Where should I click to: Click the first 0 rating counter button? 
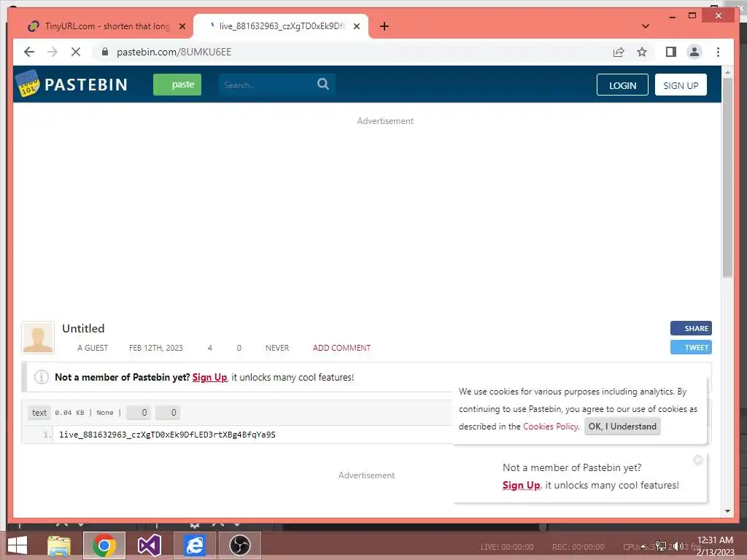139,413
